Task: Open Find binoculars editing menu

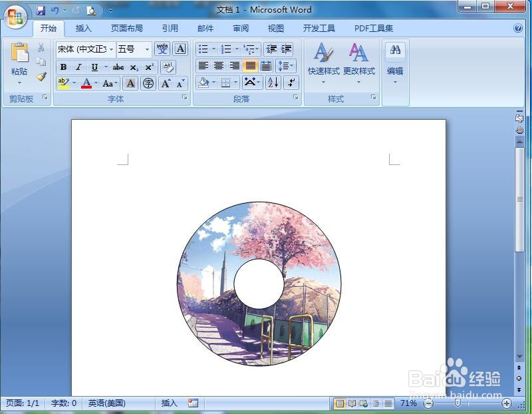Action: [395, 63]
